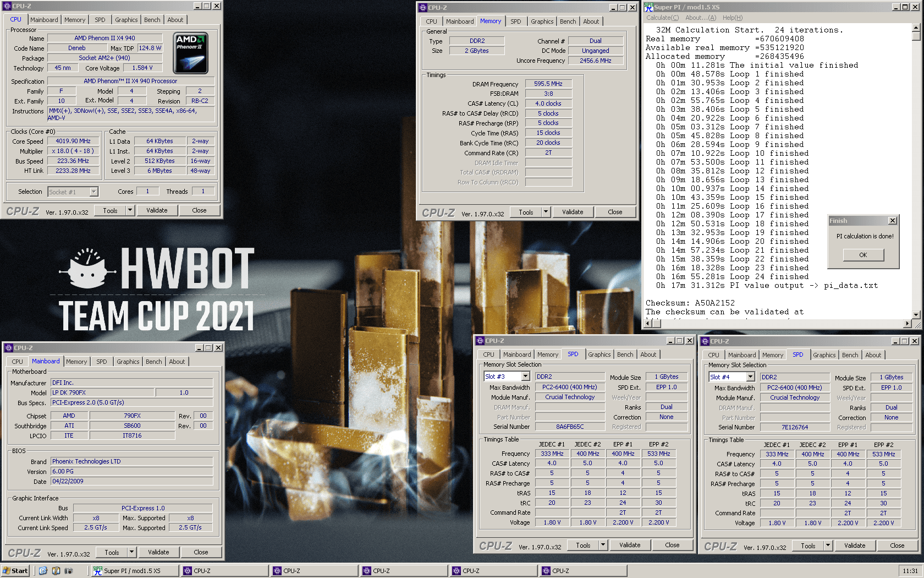
Task: Click the title bar icon of the Slot #3 CPU-Z window
Action: coord(480,341)
